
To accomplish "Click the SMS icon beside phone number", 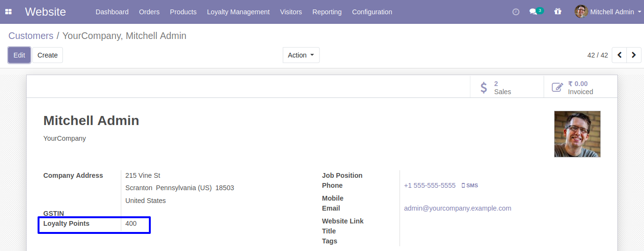I will [x=469, y=185].
